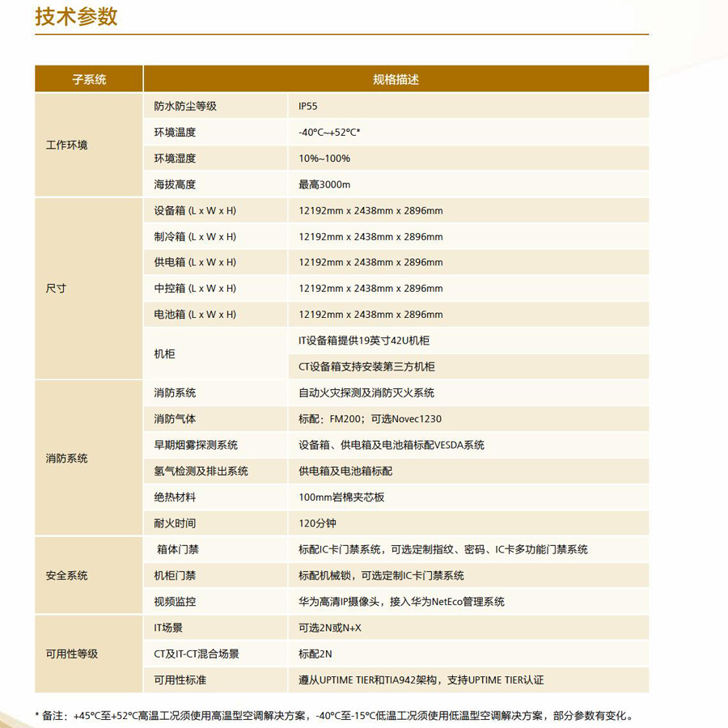
Task: Click the 标配：FM200；可选Novec1230 value
Action: pyautogui.click(x=370, y=419)
